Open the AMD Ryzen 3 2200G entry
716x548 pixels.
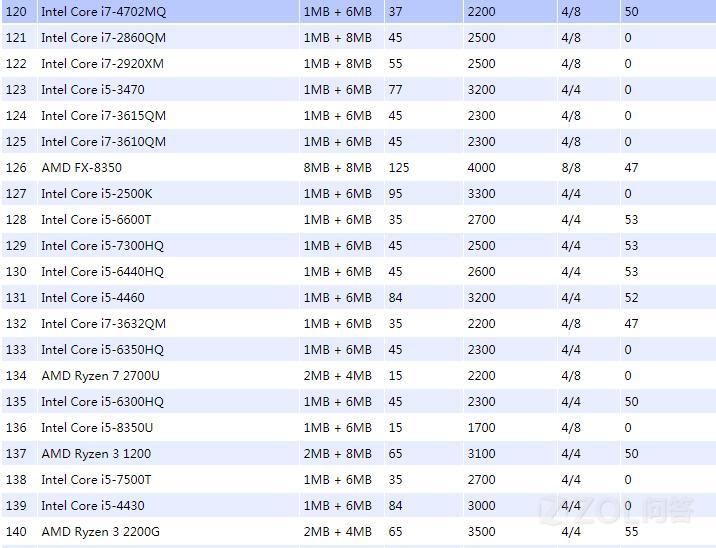coord(100,531)
